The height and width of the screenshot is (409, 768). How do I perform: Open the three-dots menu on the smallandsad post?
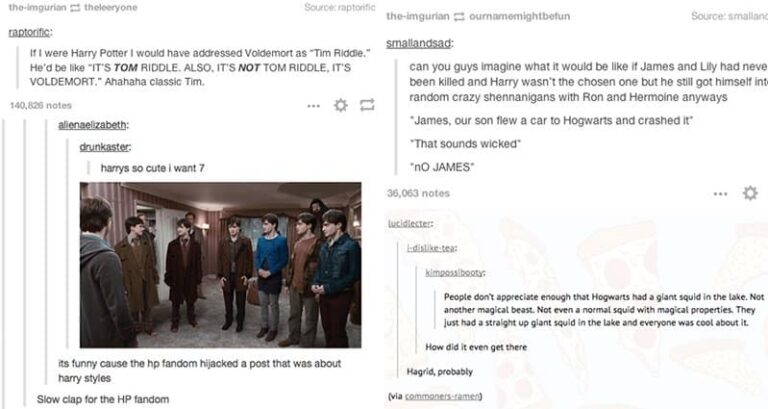tap(720, 194)
